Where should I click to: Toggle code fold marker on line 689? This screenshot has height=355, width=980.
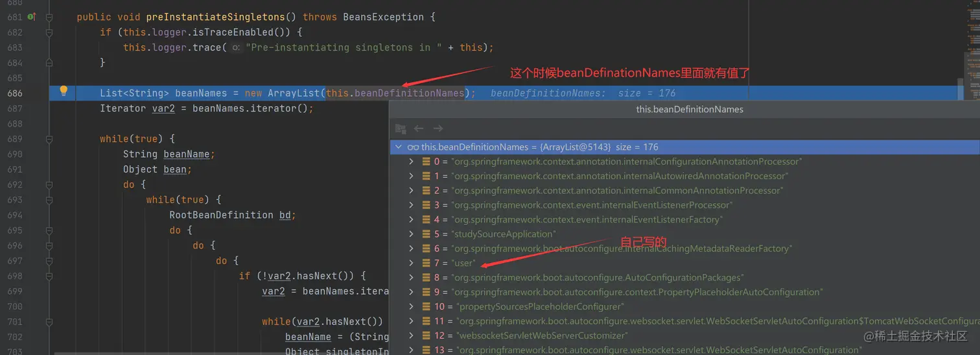[49, 139]
